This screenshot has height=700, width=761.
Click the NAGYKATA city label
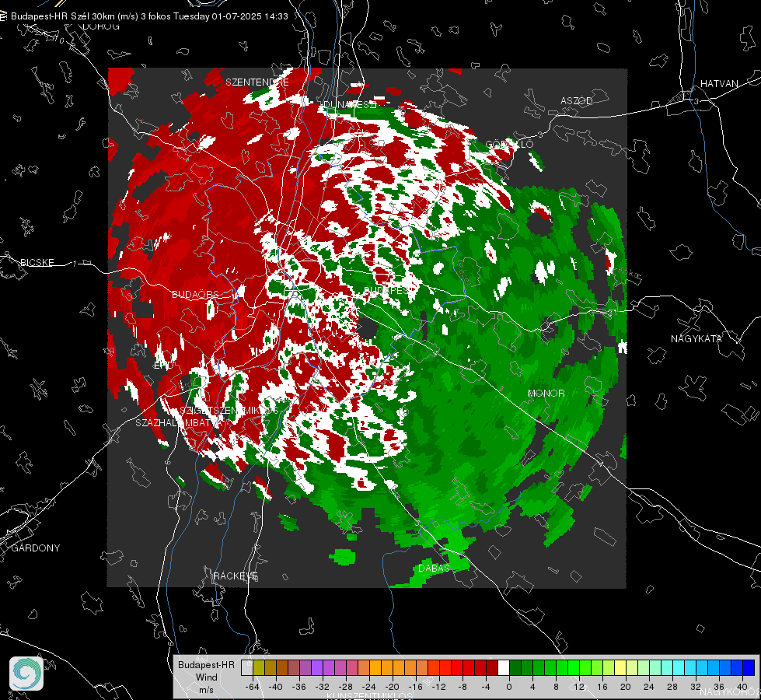[696, 338]
